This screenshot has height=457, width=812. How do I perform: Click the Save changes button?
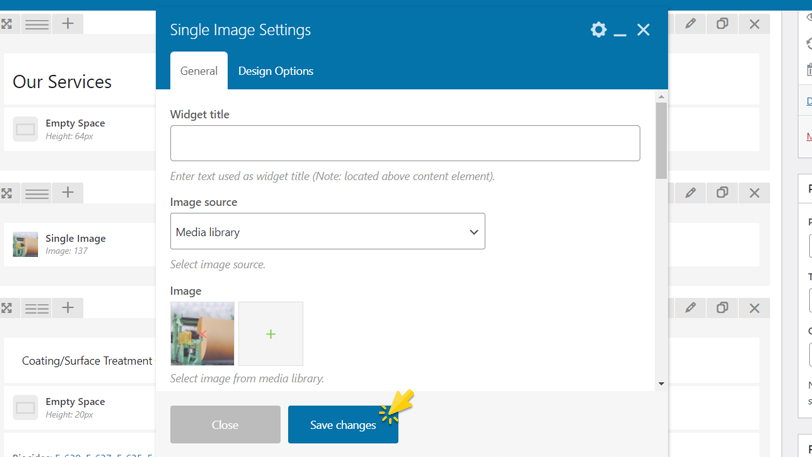(342, 425)
